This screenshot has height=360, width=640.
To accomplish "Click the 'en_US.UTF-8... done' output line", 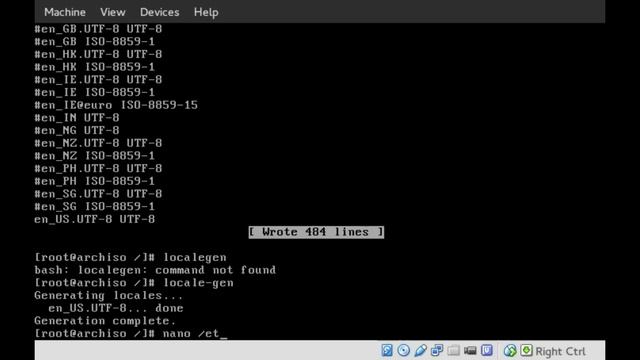I will [x=116, y=308].
